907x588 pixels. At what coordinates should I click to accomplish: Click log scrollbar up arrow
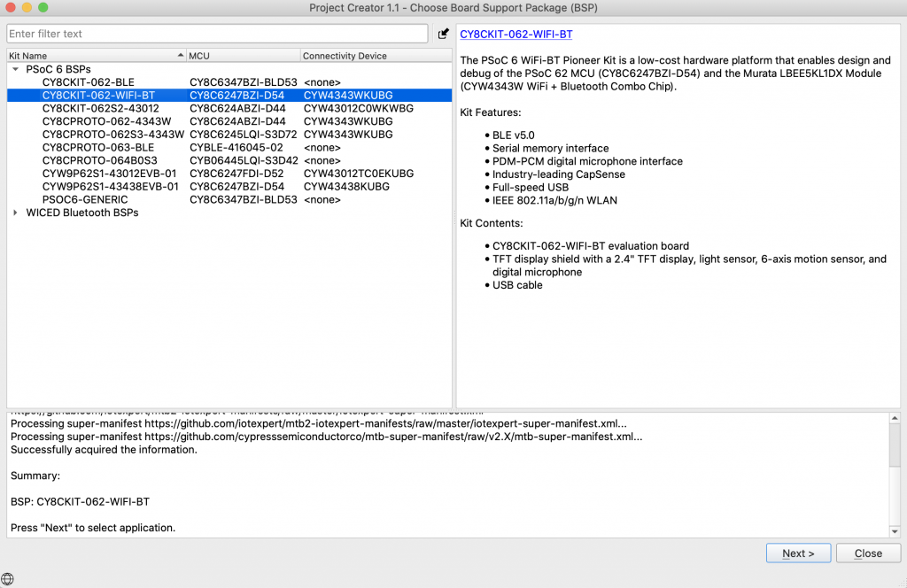(x=895, y=418)
